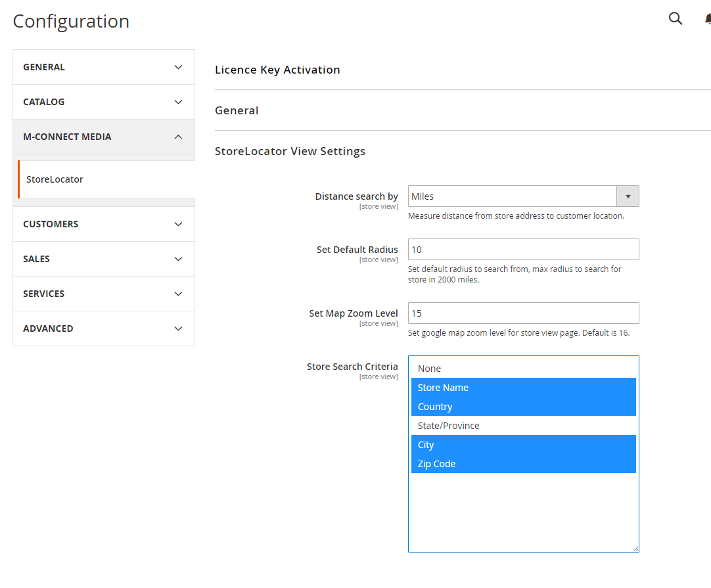Select the Zip Code criteria option
Viewport: 711px width, 588px height.
[437, 464]
